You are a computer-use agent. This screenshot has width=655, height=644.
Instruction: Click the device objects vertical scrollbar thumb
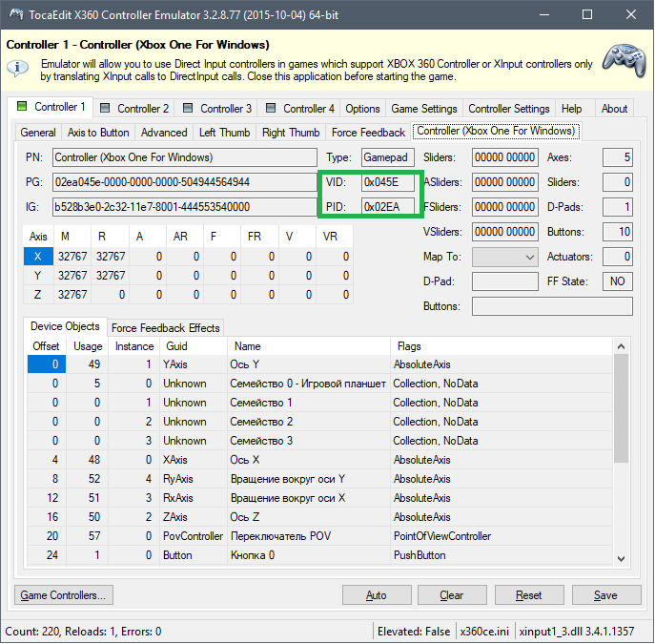622,408
